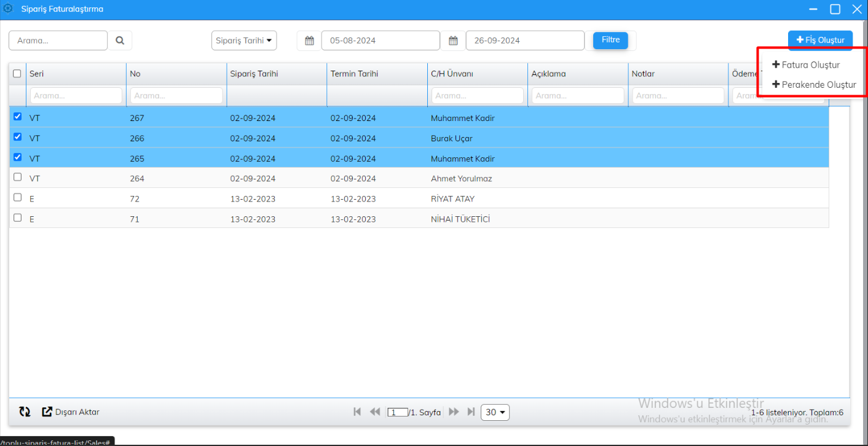This screenshot has height=446, width=868.
Task: Open the calendar picker for the start date
Action: (x=309, y=40)
